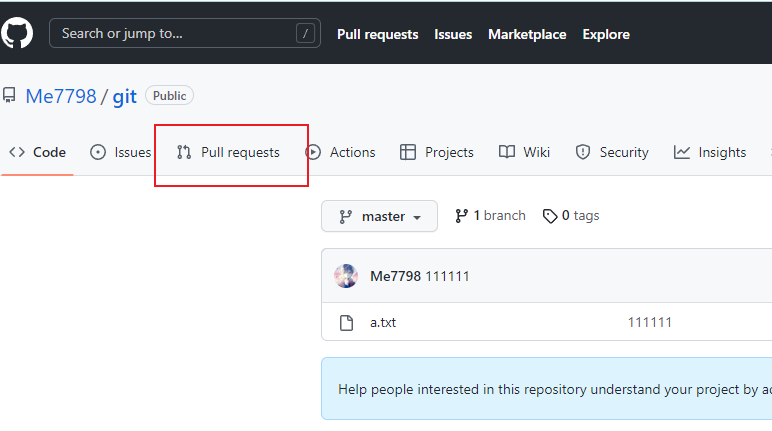The height and width of the screenshot is (431, 772).
Task: Click the README help banner text
Action: pos(555,389)
